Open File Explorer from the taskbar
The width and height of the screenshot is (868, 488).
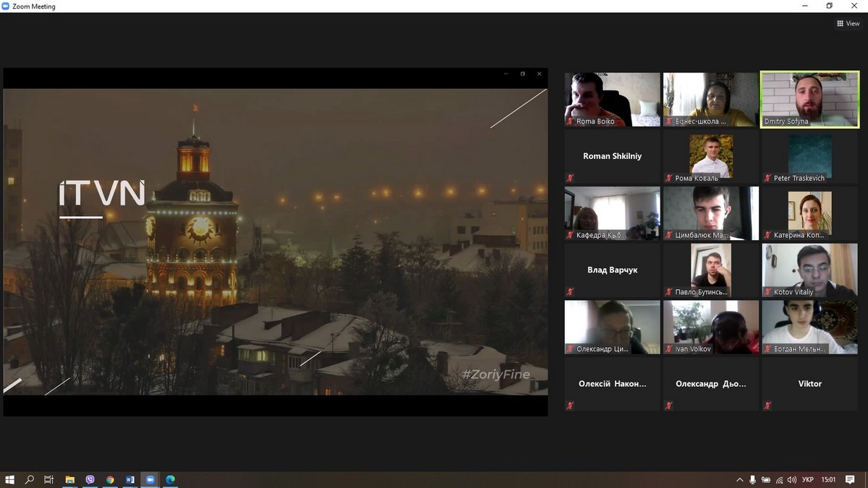point(69,479)
